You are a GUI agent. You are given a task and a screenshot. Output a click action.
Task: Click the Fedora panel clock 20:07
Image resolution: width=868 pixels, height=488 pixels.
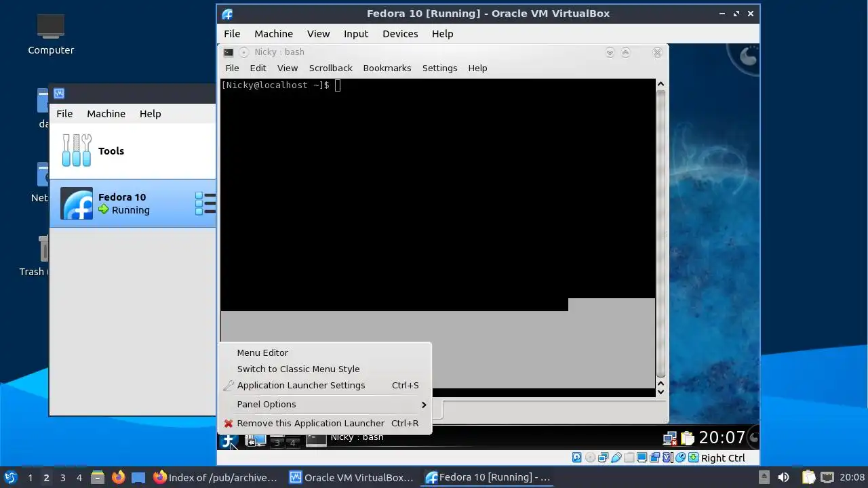722,438
